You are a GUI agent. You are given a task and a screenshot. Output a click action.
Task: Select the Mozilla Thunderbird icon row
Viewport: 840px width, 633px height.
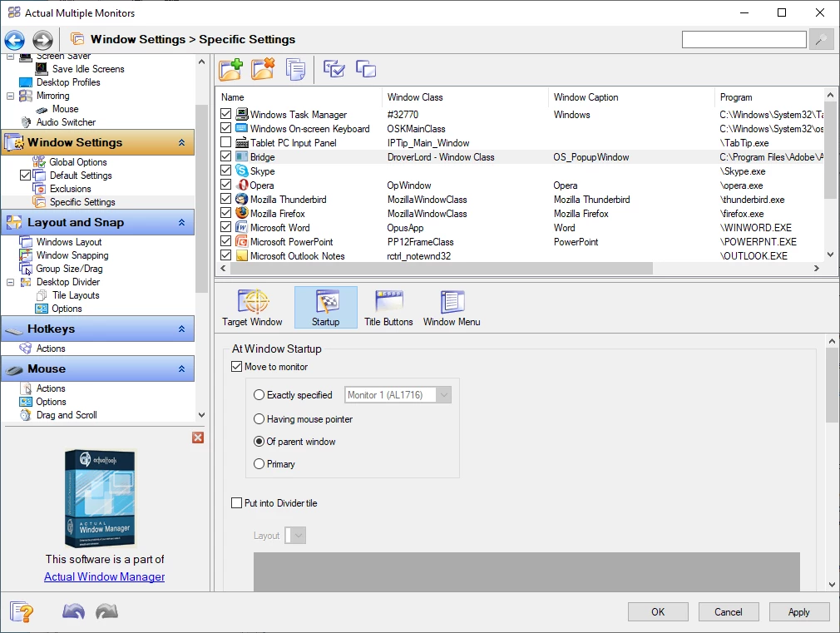242,199
